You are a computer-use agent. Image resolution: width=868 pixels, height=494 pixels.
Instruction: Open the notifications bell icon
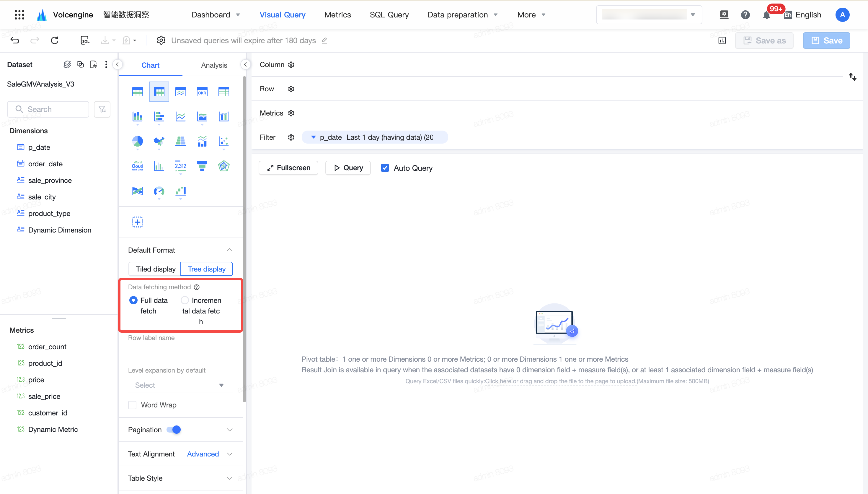(x=766, y=15)
